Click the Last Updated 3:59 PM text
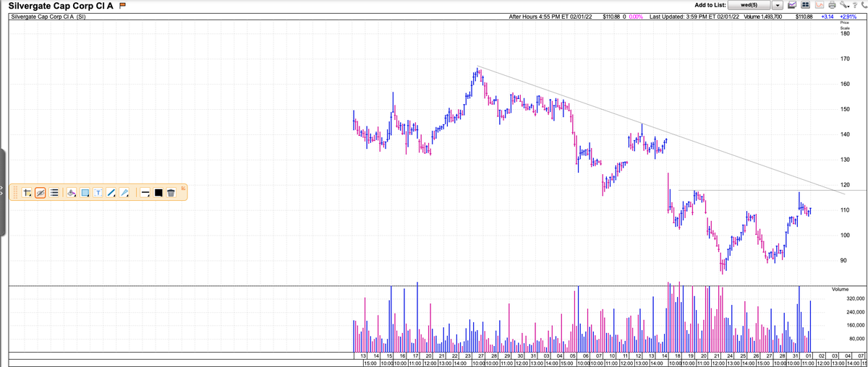Image resolution: width=868 pixels, height=367 pixels. [694, 17]
